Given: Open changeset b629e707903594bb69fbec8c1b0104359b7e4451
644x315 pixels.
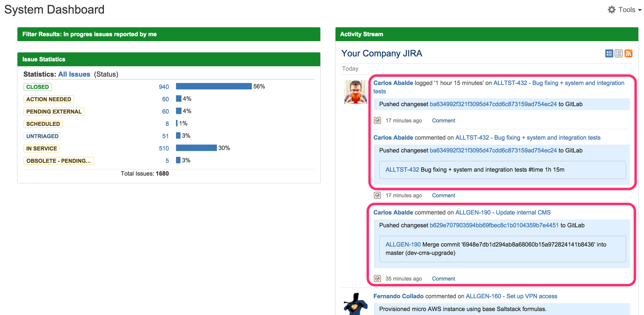Looking at the screenshot, I should pyautogui.click(x=494, y=225).
